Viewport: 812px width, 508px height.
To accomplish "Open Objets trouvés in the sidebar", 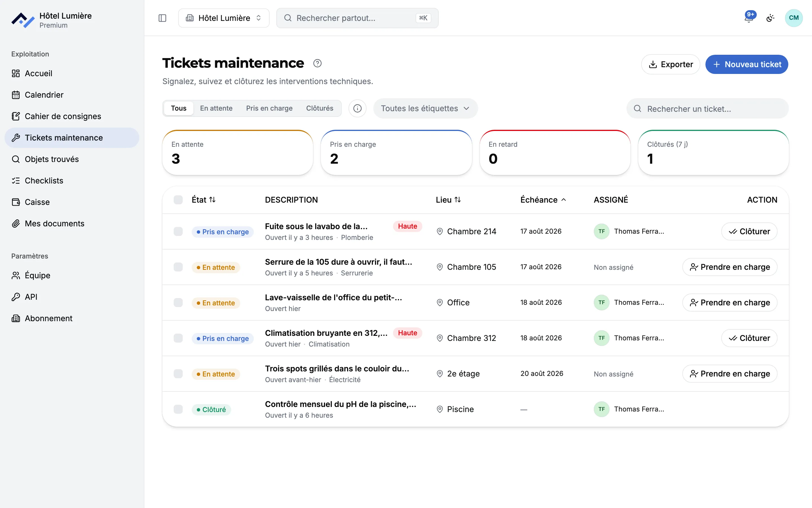I will 72,159.
